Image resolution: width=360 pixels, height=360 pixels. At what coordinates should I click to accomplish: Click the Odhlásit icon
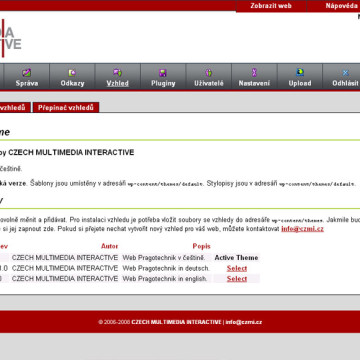pos(346,73)
